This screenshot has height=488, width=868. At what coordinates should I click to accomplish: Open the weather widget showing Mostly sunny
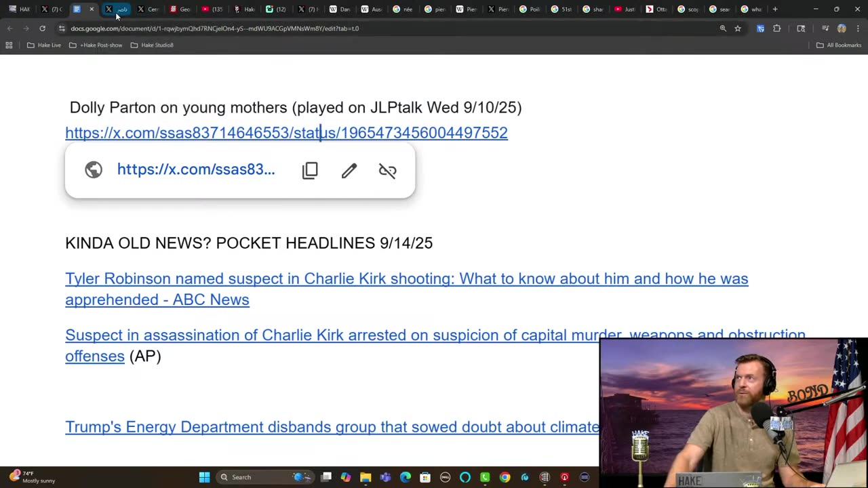click(34, 477)
